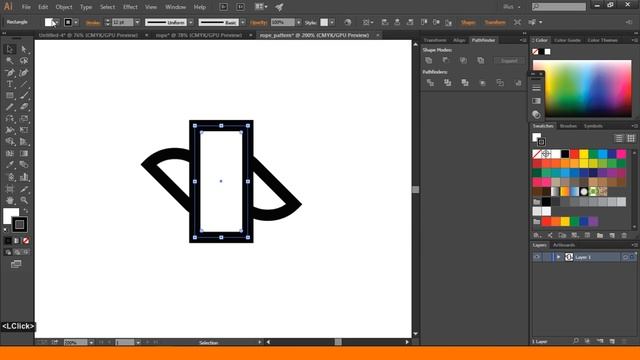Open the fill color dropdown in control bar

[x=56, y=22]
